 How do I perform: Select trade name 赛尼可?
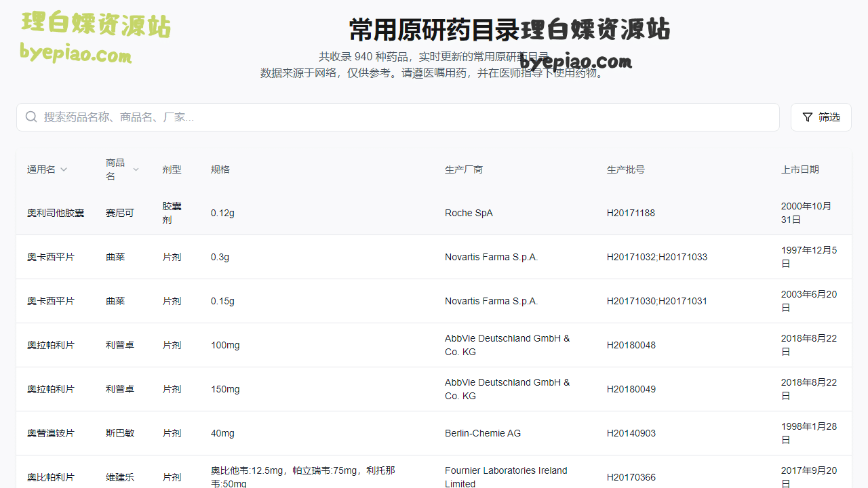tap(120, 213)
